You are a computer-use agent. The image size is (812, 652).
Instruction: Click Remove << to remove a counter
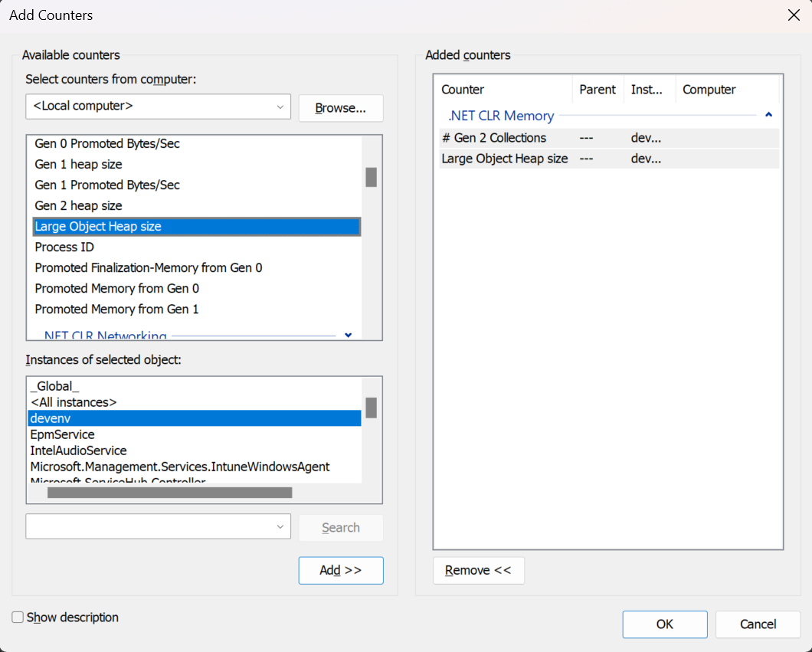coord(478,570)
